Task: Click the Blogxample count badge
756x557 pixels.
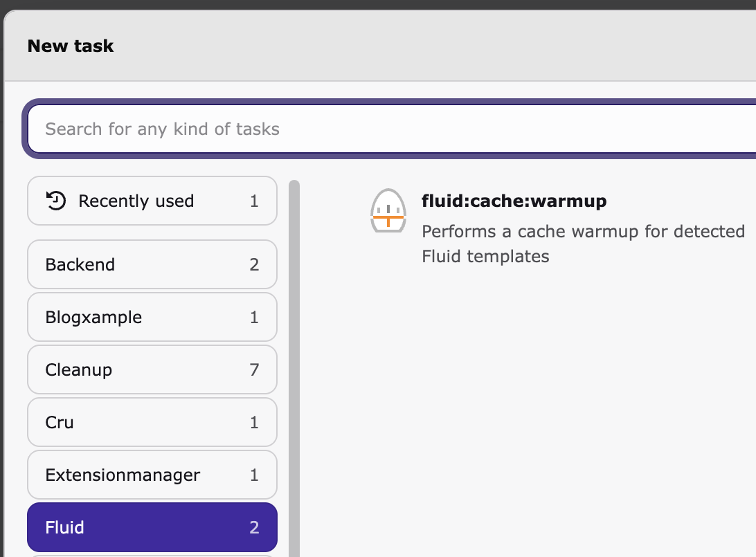Action: [x=254, y=317]
